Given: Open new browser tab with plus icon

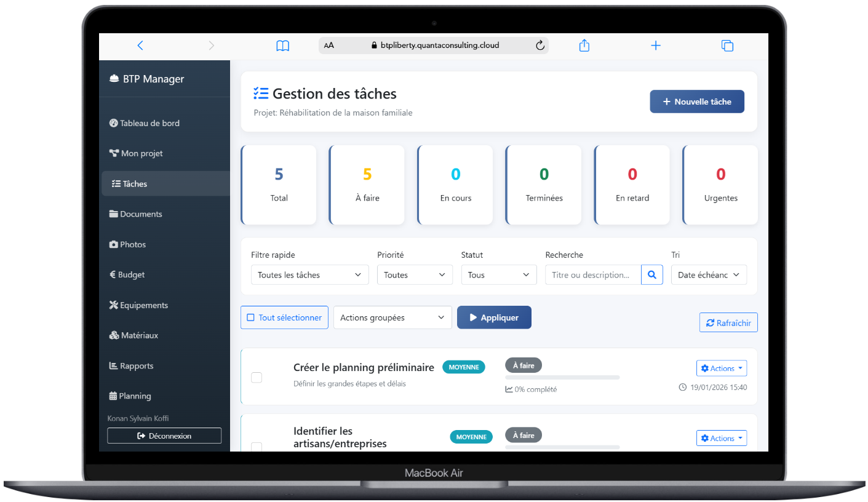Looking at the screenshot, I should [x=656, y=46].
